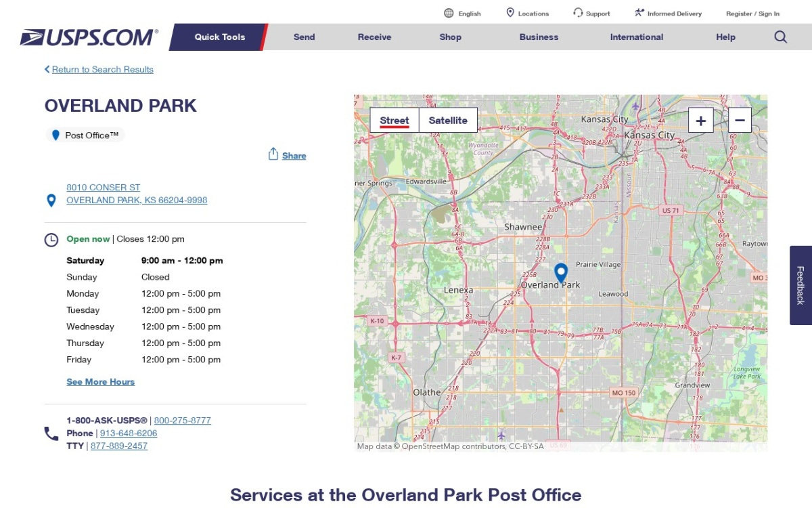Click the blue map marker at Overland Park
Viewport: 812px width, 508px height.
(x=561, y=272)
